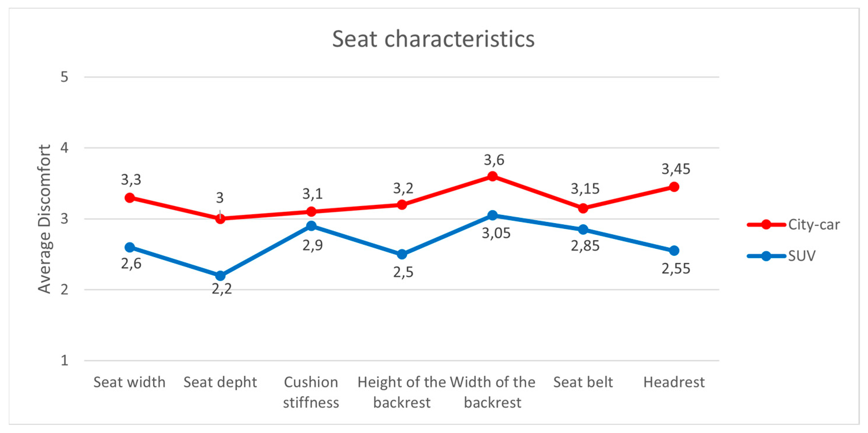Select the 'Average Discomfort' axis title
This screenshot has width=868, height=433.
click(x=44, y=219)
